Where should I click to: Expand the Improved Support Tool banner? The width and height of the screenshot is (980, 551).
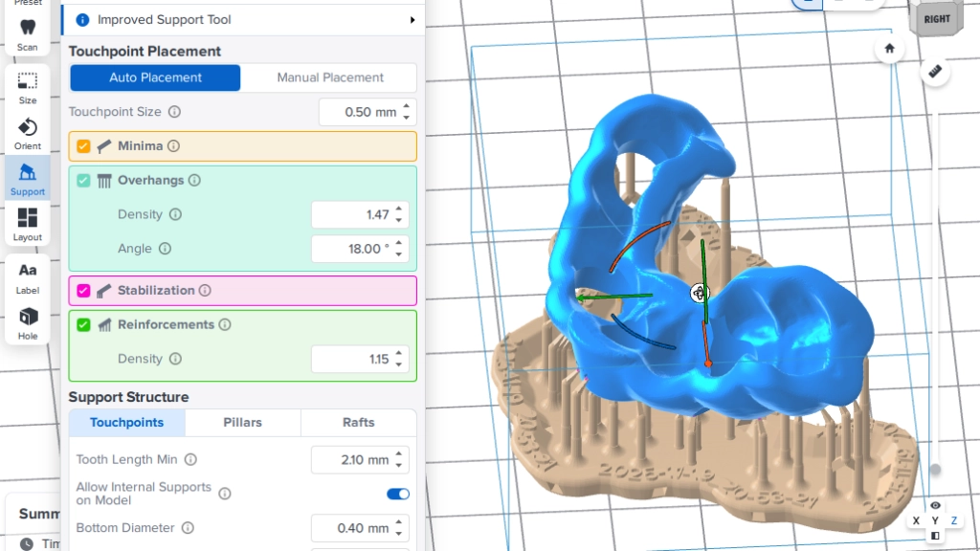[x=412, y=20]
